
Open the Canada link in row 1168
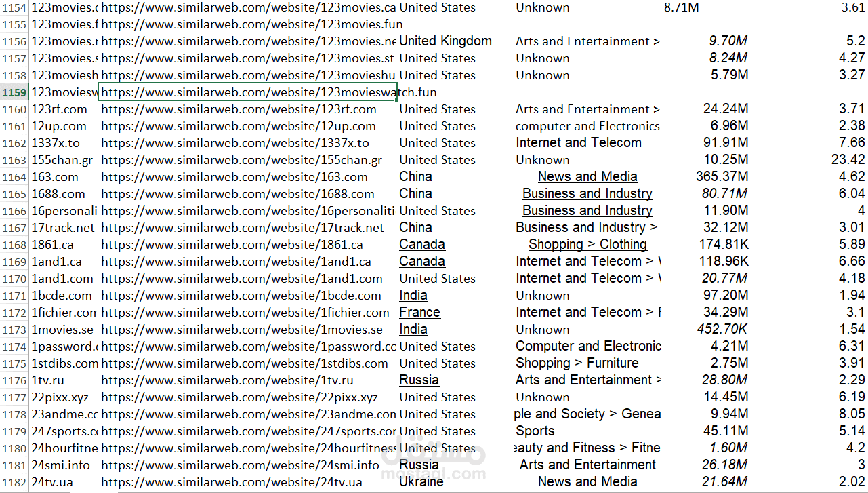pos(422,245)
